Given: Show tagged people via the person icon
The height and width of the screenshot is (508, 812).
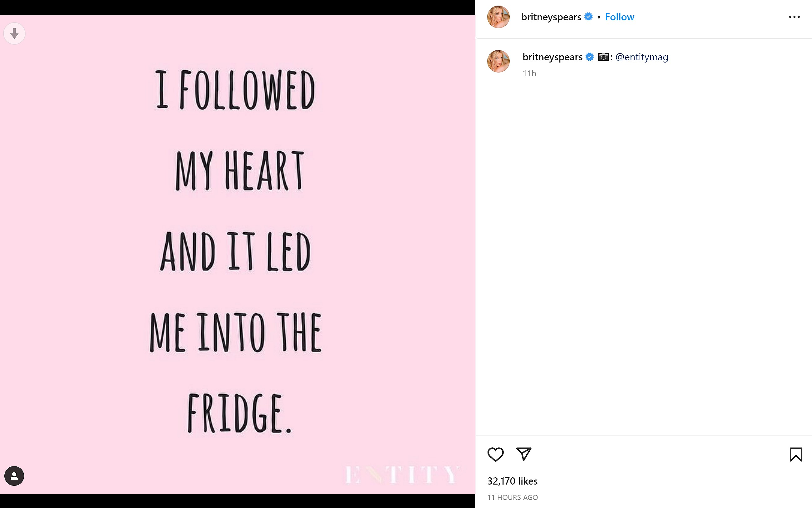Looking at the screenshot, I should coord(14,475).
